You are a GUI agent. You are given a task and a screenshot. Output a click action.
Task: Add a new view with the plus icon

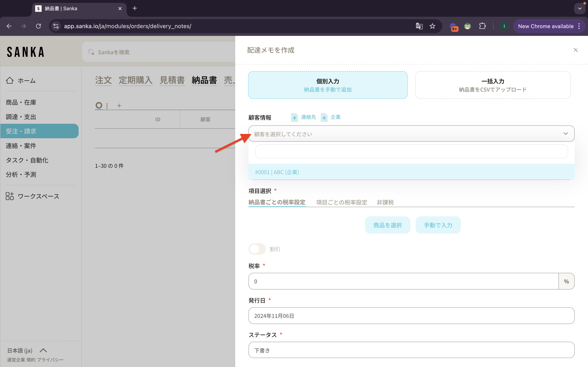coord(119,106)
